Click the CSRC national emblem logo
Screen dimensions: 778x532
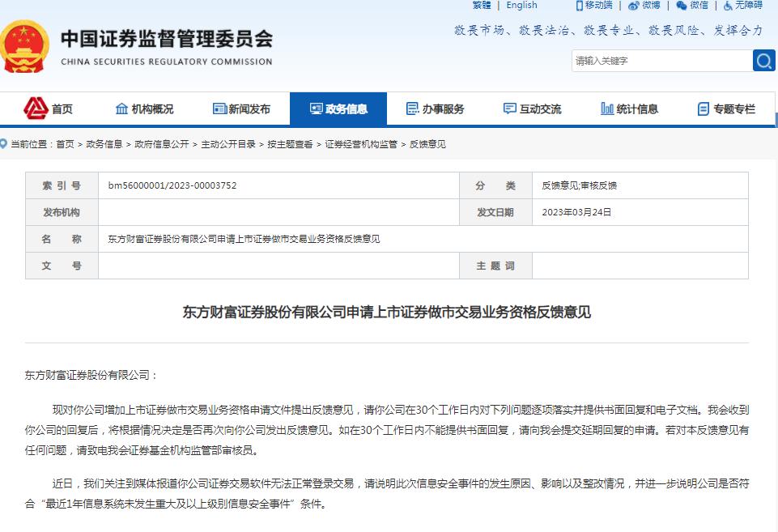coord(27,42)
